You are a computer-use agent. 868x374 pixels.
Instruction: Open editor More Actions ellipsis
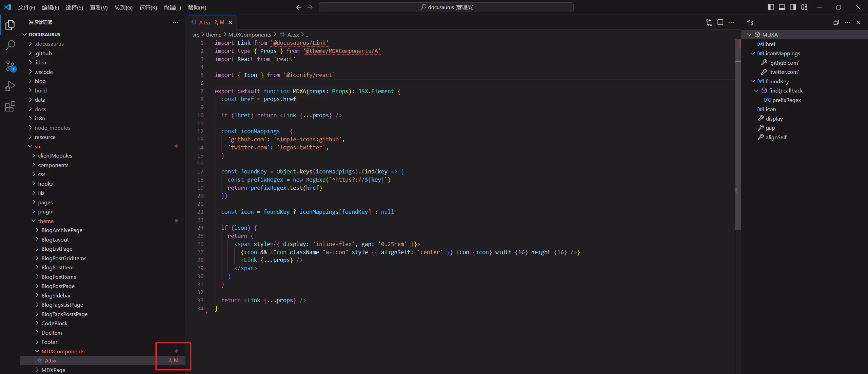[x=731, y=22]
